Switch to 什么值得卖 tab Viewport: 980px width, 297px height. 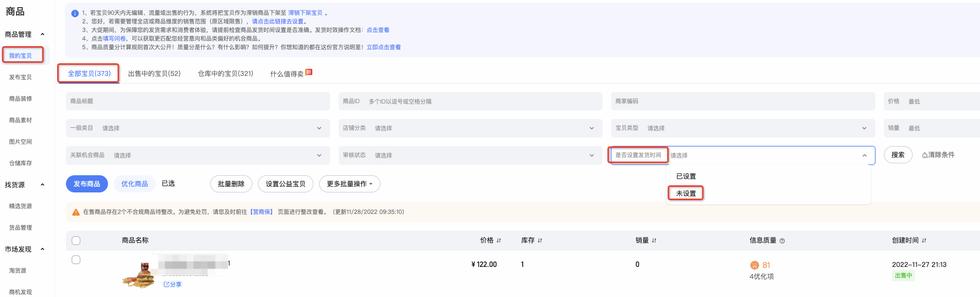click(x=287, y=74)
